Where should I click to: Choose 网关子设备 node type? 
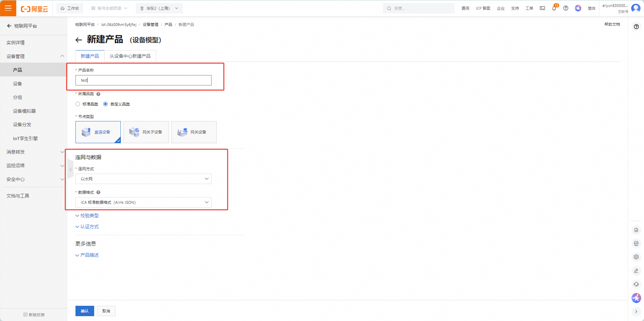tap(146, 132)
